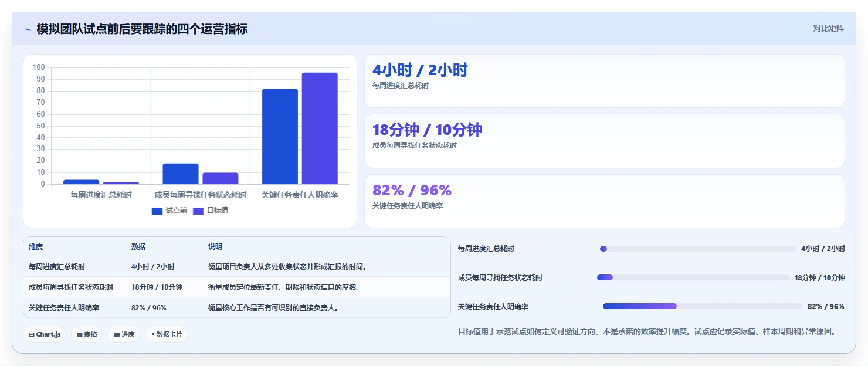This screenshot has width=868, height=366.
Task: Click the panel title 模拟团队试点前后要跟踪的四个运营指标
Action: click(x=142, y=29)
